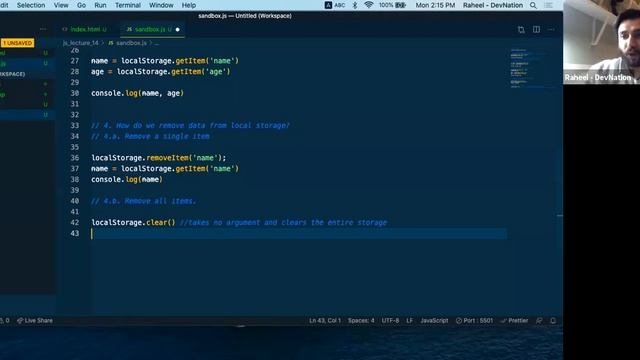Click comment "How do we remove data" line 33
Screen dimensions: 640x360
pyautogui.click(x=190, y=125)
